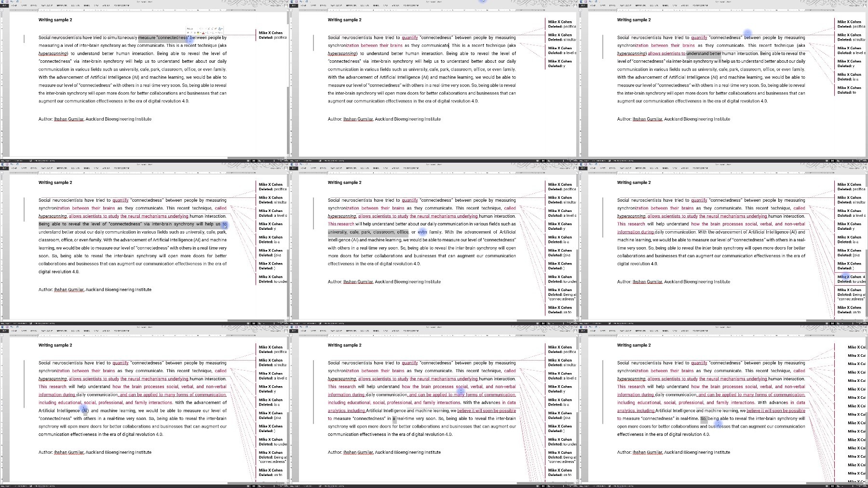Viewport: 868px width, 488px height.
Task: Click highlighted 'university, cafe, park, classroom, office' text
Action: [x=368, y=232]
